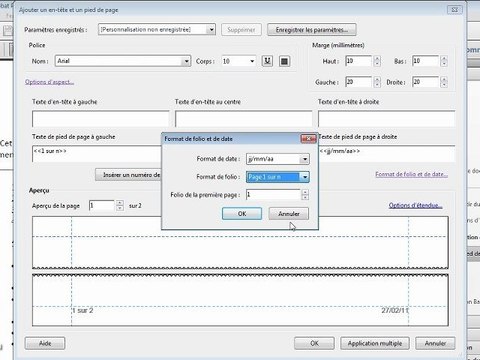Click Application multiple button

click(x=375, y=343)
